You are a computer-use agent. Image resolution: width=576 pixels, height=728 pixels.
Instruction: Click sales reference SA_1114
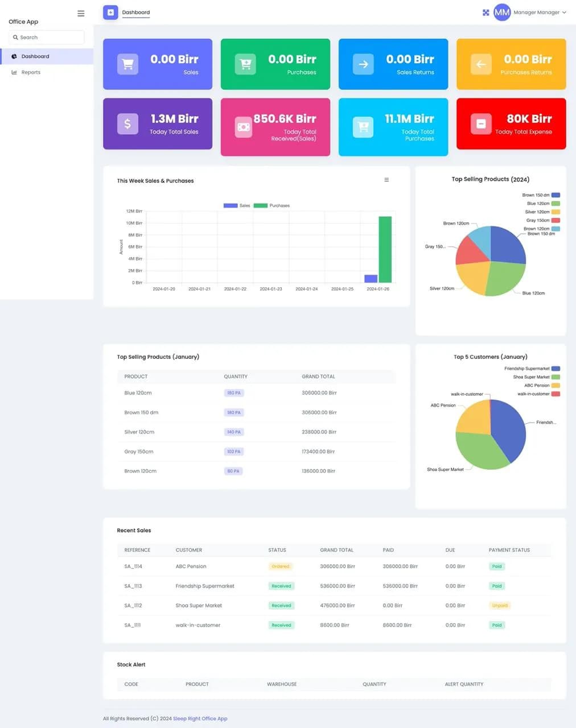coord(133,566)
